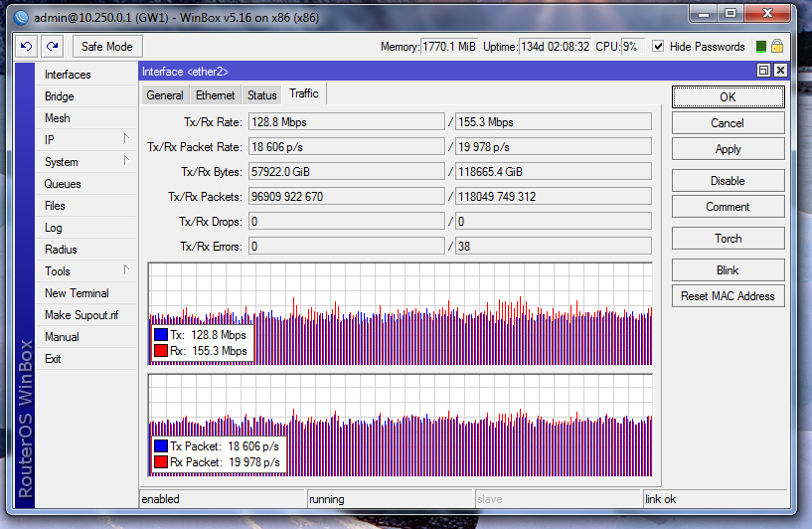
Task: Add a Comment to the interface
Action: pos(729,207)
